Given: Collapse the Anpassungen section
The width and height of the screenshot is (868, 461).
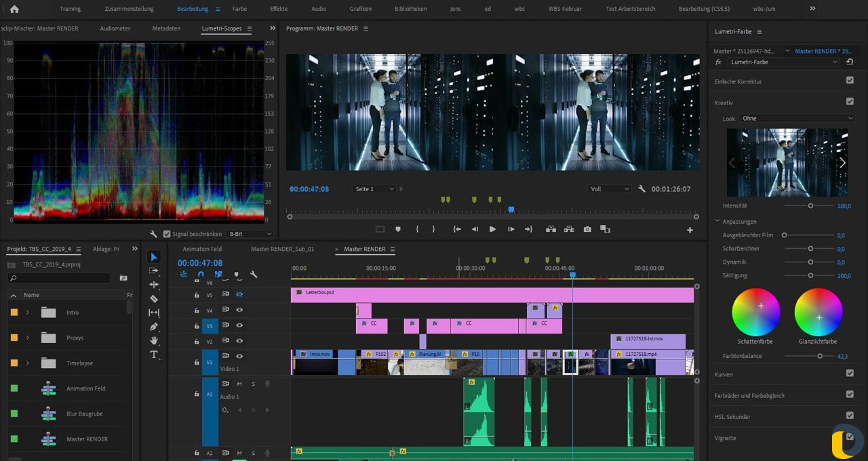Looking at the screenshot, I should [717, 221].
